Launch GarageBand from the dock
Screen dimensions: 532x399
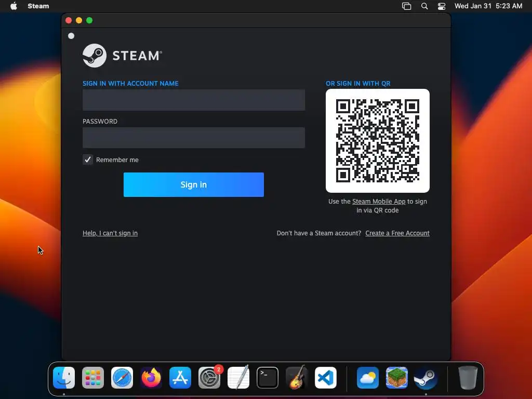[x=297, y=378]
